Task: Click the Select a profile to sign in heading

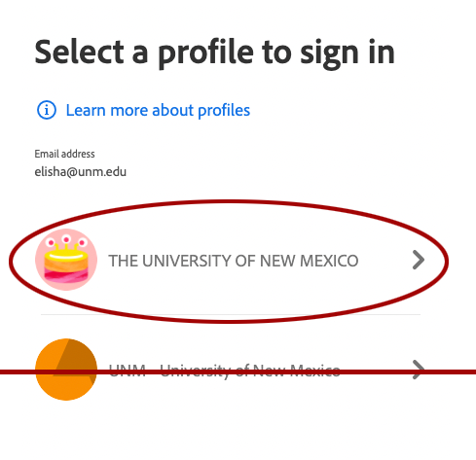Action: point(214,53)
